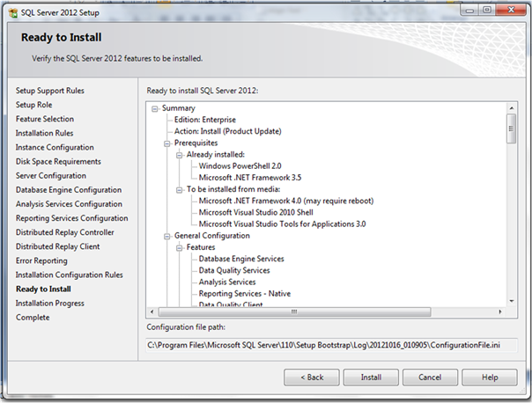Click the down arrow of the vertical scrollbar
Viewport: 532px width, 403px height.
[x=512, y=301]
